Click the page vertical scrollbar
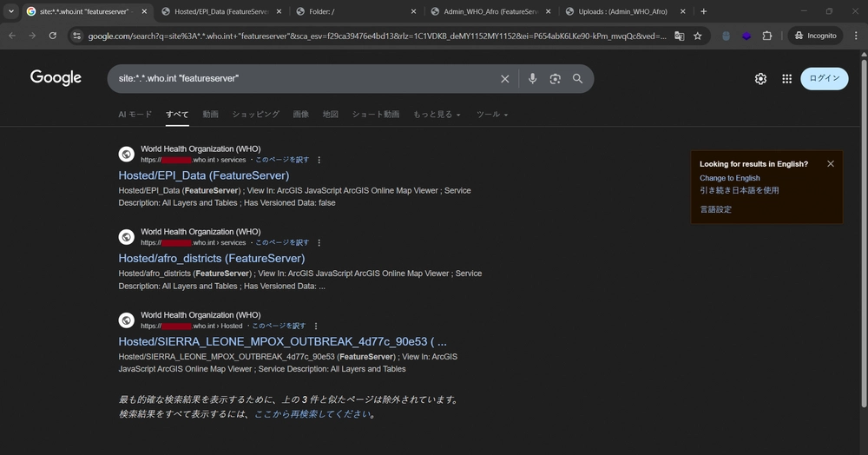This screenshot has width=868, height=455. [x=864, y=233]
